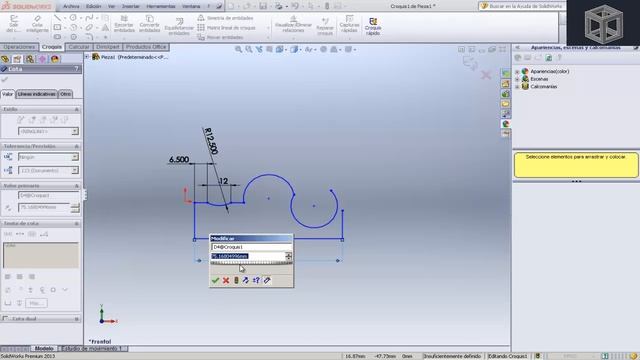The width and height of the screenshot is (640, 360).
Task: Confirm the Modificar dialog with the green check
Action: click(215, 280)
